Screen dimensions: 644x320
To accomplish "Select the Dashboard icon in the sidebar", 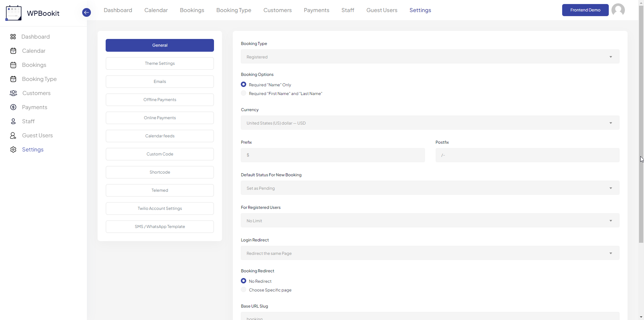I will tap(13, 37).
